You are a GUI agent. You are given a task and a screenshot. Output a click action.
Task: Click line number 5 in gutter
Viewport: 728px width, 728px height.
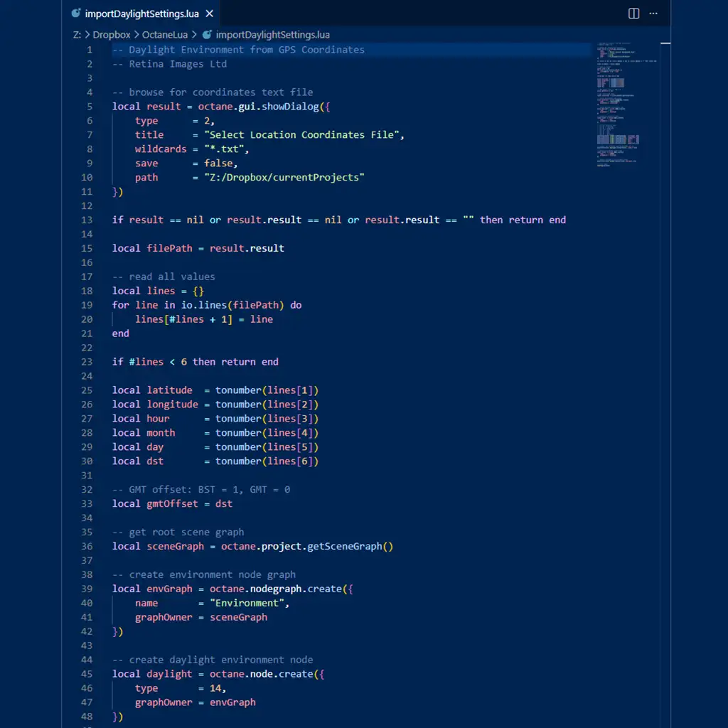(90, 107)
